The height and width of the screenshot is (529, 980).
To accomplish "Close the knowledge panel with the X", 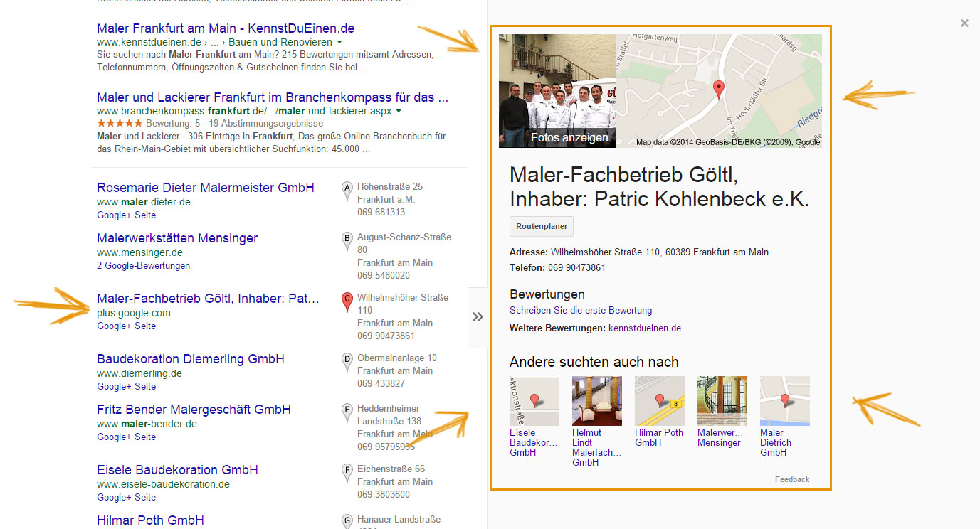I will [964, 23].
